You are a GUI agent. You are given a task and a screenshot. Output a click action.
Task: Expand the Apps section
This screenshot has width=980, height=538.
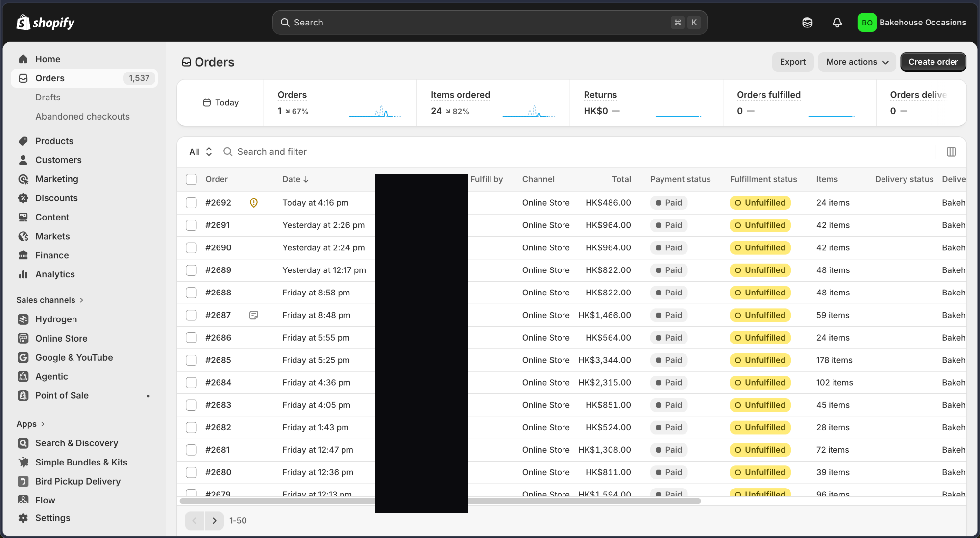[x=30, y=424]
